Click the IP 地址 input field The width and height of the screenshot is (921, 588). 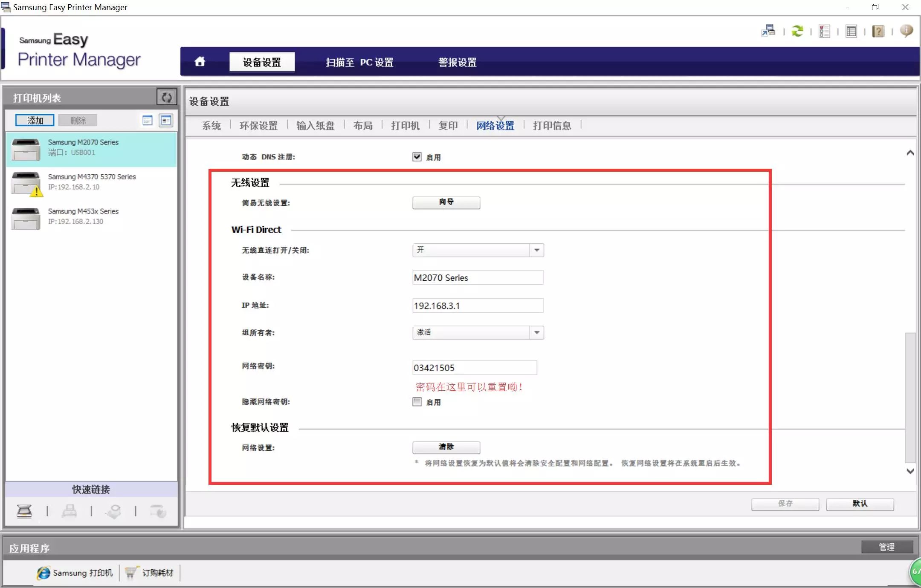pyautogui.click(x=478, y=306)
